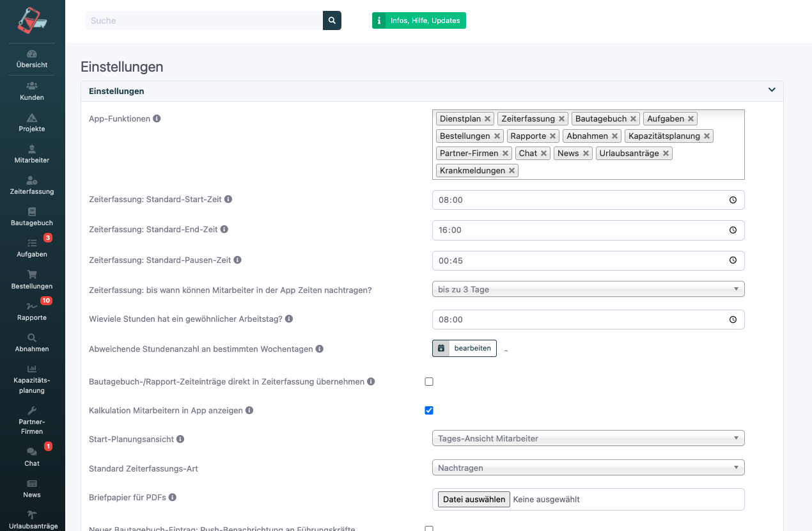This screenshot has height=531, width=812.
Task: Open the Übersicht page from the sidebar
Action: point(31,58)
